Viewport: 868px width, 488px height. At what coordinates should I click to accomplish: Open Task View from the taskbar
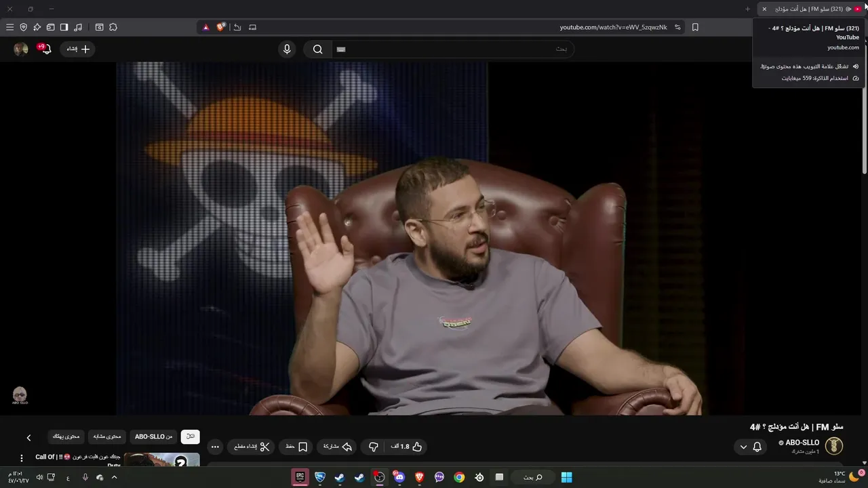[499, 477]
